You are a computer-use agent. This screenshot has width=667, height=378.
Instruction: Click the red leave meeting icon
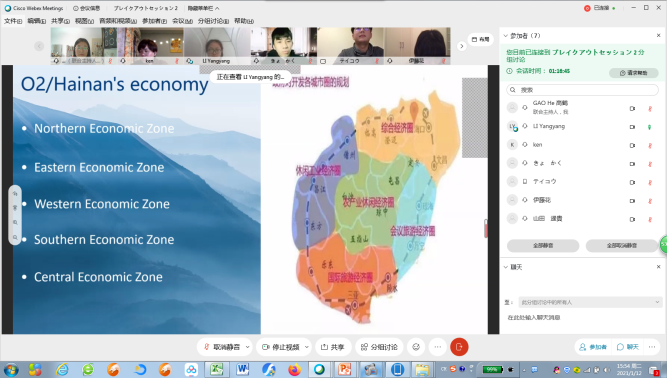tap(459, 347)
